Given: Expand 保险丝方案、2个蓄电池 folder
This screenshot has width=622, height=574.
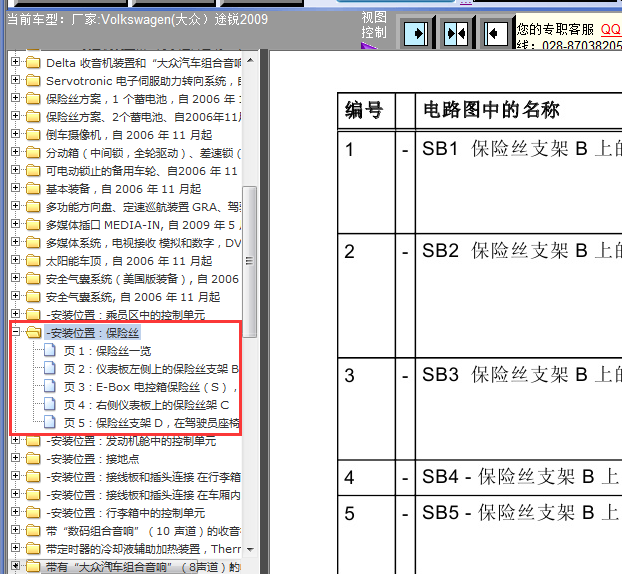Looking at the screenshot, I should (15, 115).
